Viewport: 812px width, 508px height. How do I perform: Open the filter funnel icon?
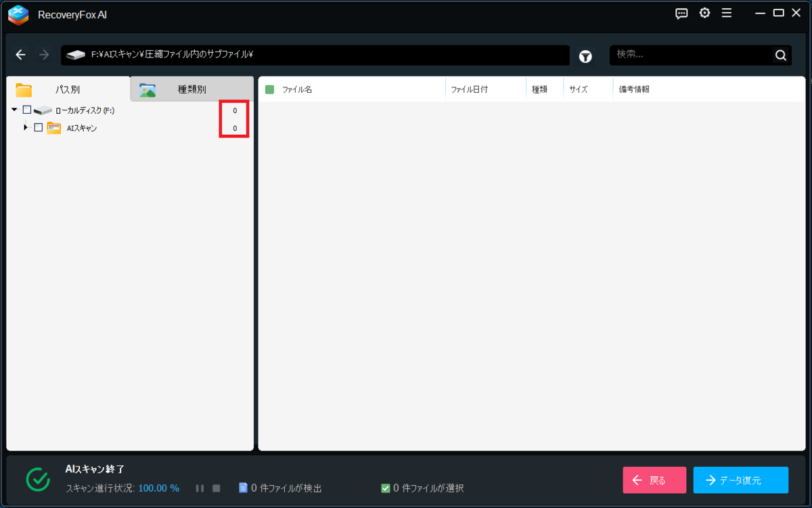click(585, 57)
